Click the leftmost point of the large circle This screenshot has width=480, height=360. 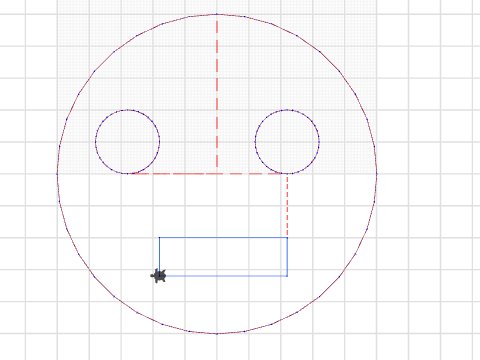click(57, 174)
